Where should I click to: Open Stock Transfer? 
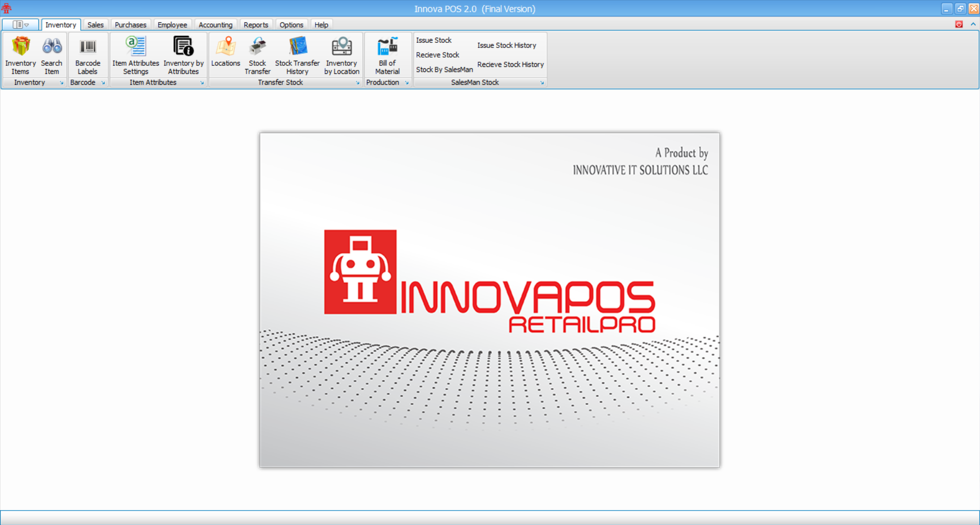(257, 56)
